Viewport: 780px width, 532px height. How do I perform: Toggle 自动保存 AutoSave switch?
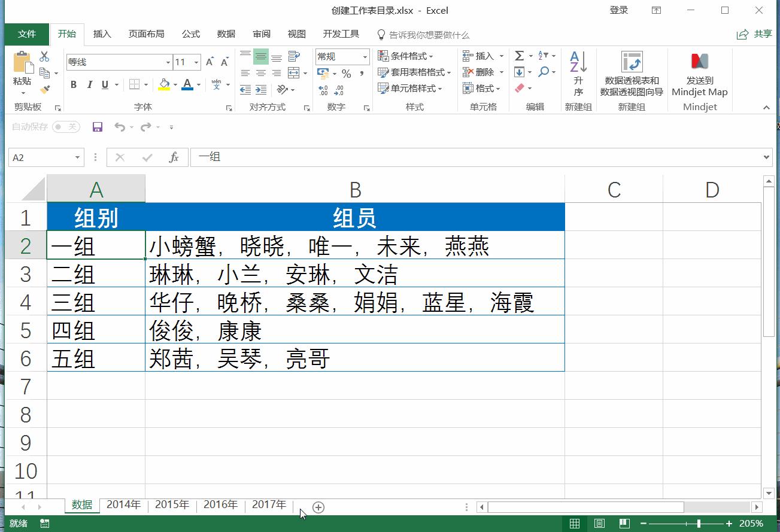point(66,127)
